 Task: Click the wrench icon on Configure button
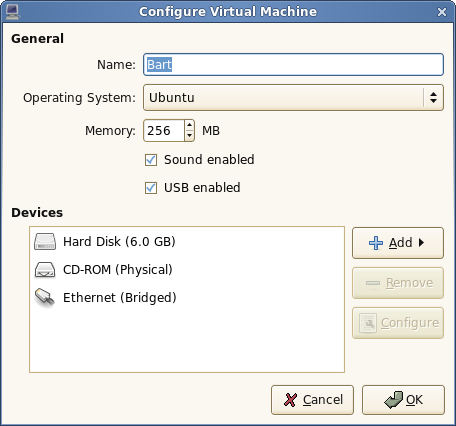point(368,323)
